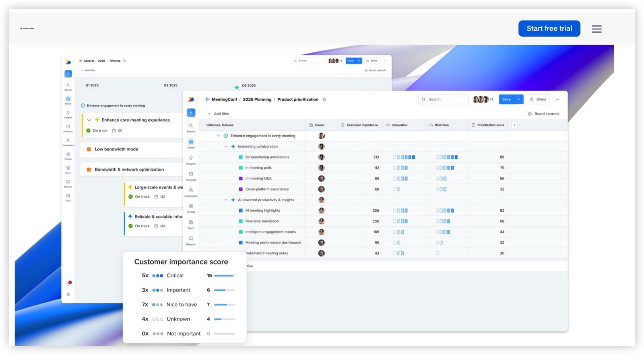
Task: Set Retention rating for In-meeting polls
Action: [445, 168]
